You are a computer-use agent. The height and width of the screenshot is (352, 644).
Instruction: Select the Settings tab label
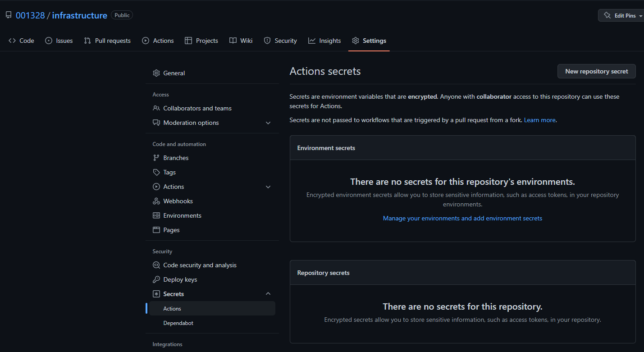[375, 41]
